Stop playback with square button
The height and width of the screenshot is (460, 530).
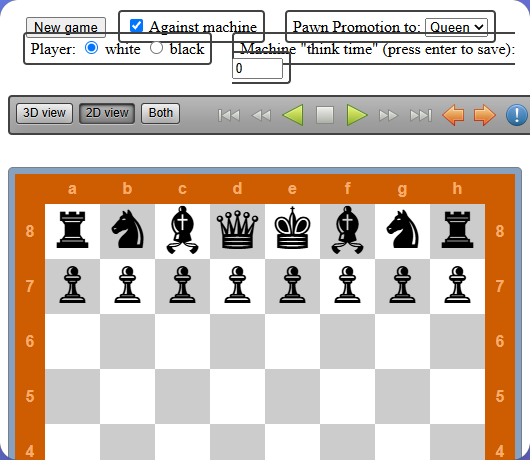tap(325, 115)
